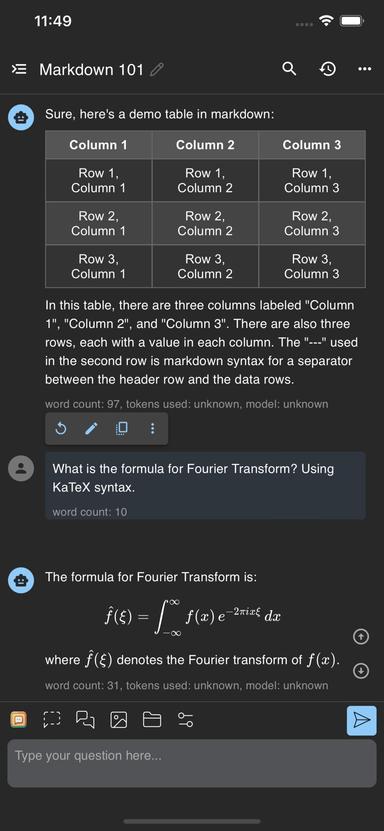Edit the Markdown 101 title pencil icon
The height and width of the screenshot is (831, 384).
tap(157, 69)
